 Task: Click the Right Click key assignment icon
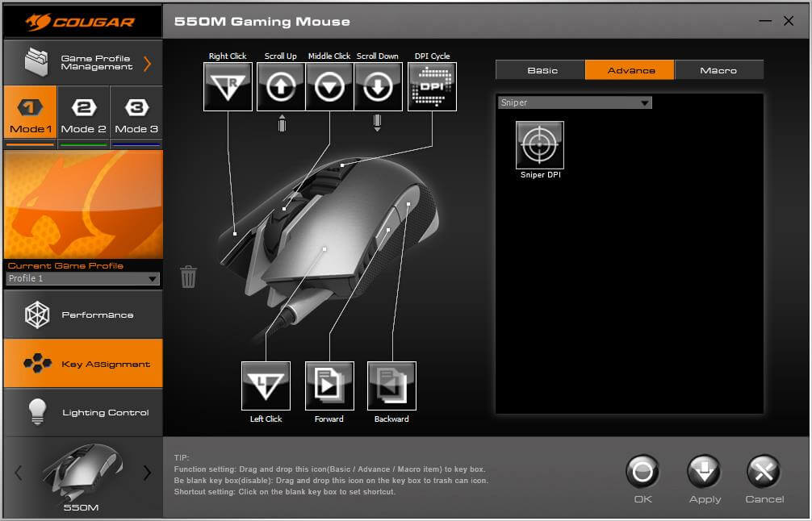[228, 86]
